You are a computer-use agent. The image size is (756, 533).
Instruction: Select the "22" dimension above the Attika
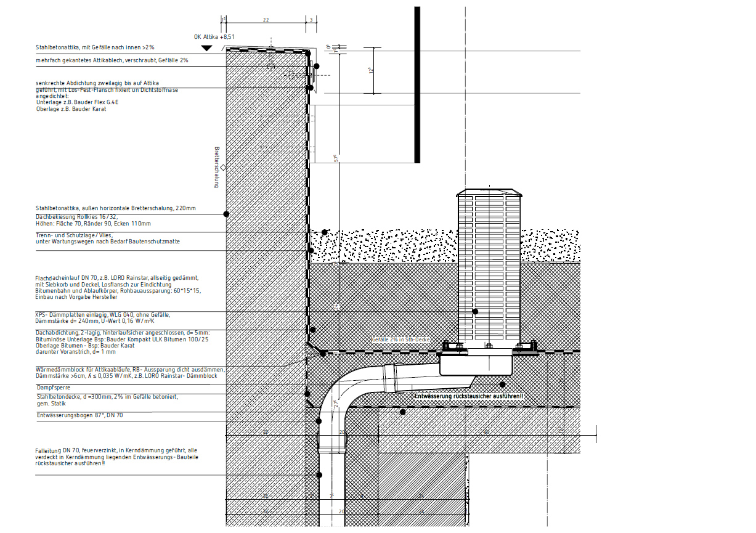(x=266, y=20)
